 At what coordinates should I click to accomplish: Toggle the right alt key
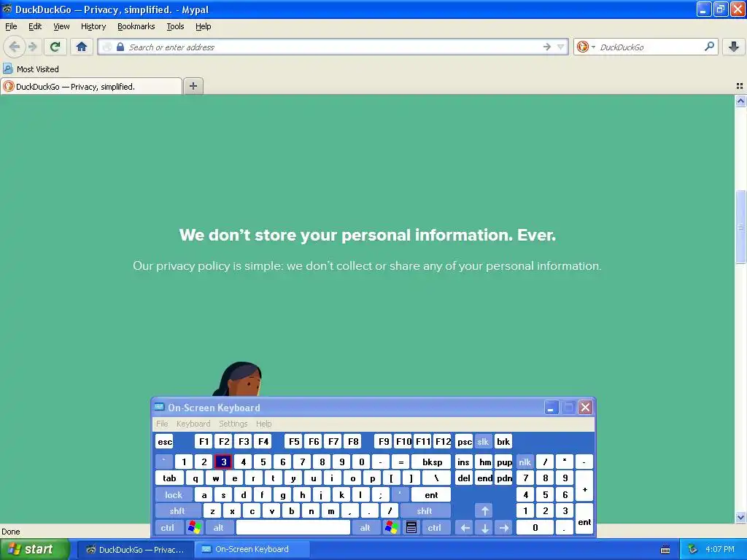pos(365,528)
